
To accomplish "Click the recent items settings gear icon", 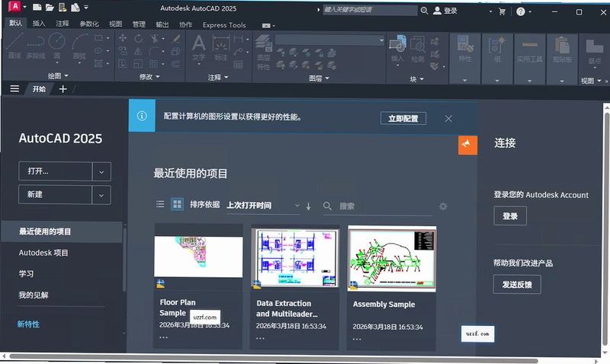I will [x=443, y=206].
